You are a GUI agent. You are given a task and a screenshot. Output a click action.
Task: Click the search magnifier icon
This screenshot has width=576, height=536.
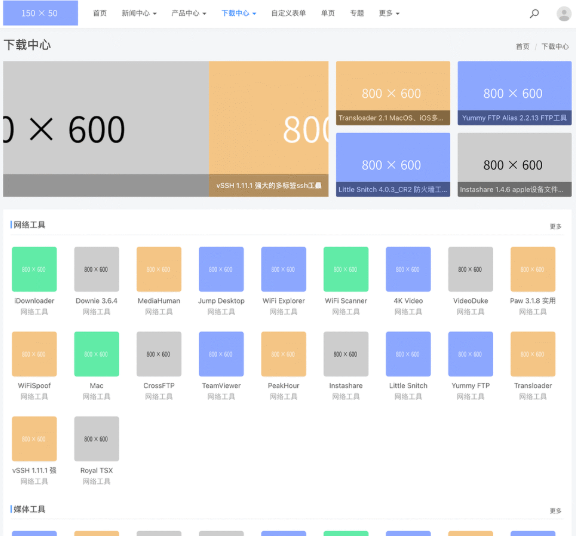point(534,14)
